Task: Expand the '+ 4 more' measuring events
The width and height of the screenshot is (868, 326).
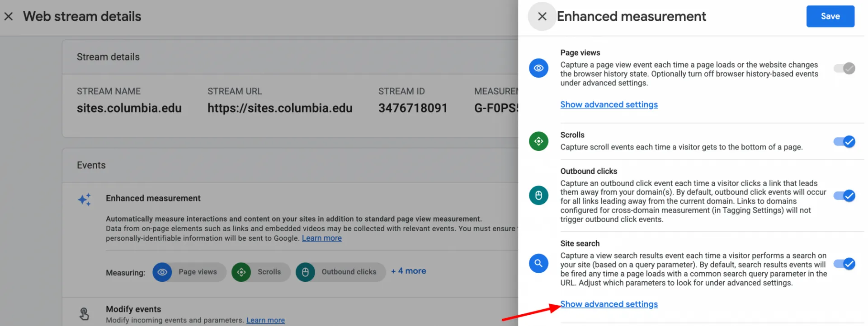Action: pyautogui.click(x=409, y=271)
